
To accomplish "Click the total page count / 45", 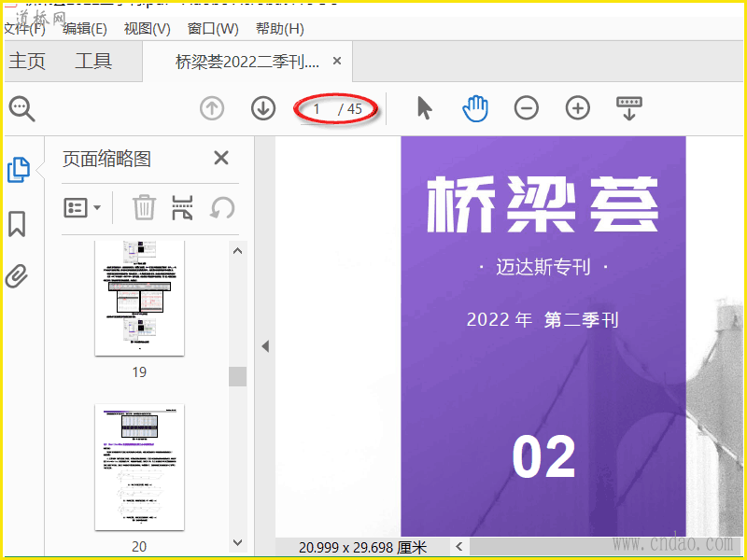I will pyautogui.click(x=350, y=109).
